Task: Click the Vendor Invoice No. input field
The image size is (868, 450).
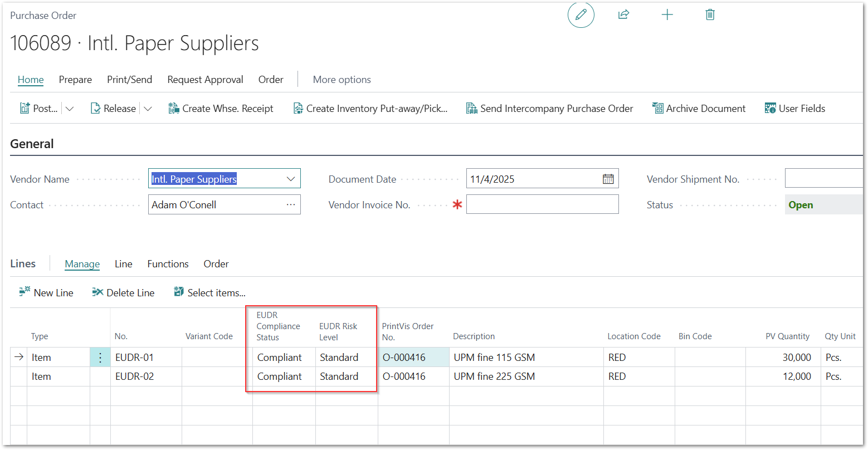Action: coord(542,205)
